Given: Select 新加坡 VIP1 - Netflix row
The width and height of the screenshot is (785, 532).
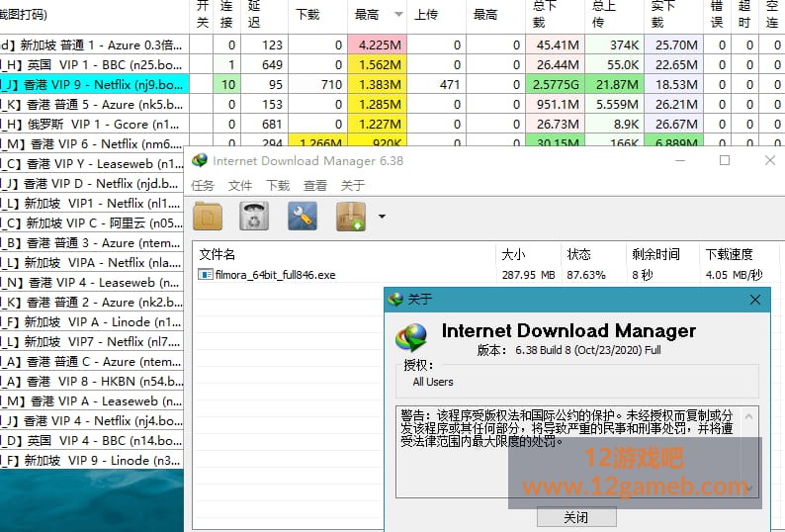Looking at the screenshot, I should tap(92, 204).
